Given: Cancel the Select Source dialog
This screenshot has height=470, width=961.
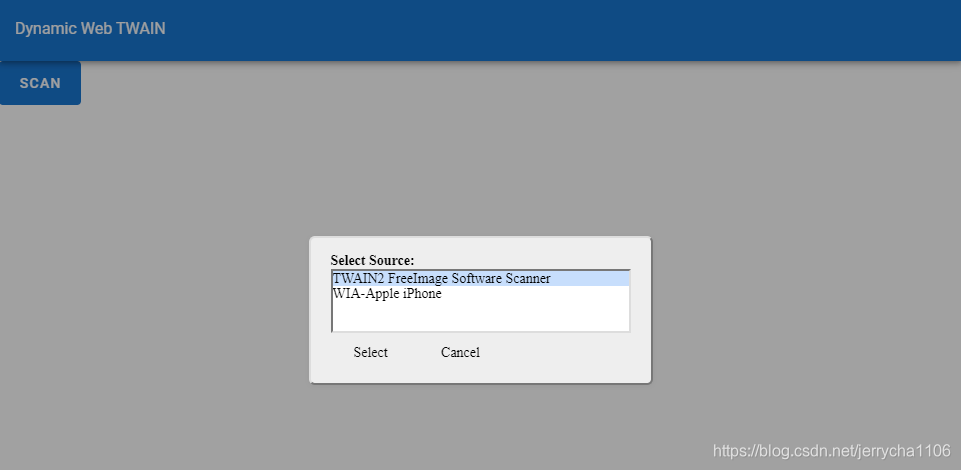Looking at the screenshot, I should (460, 352).
